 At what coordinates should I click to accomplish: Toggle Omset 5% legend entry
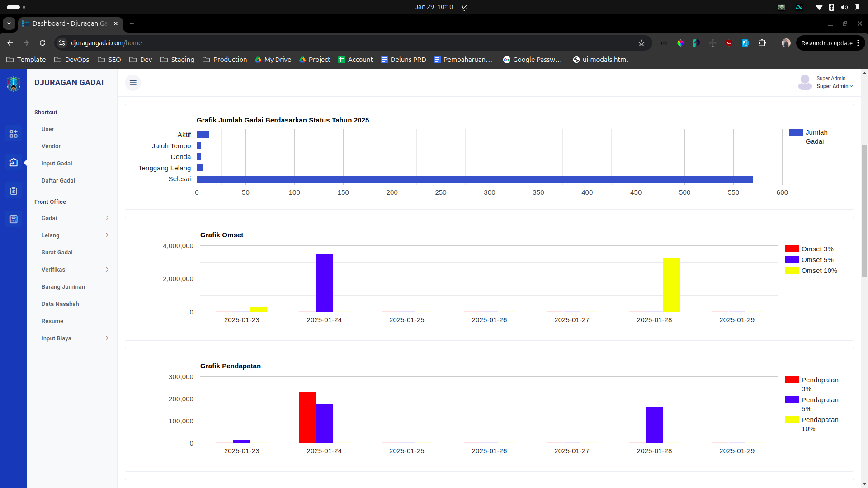point(809,260)
